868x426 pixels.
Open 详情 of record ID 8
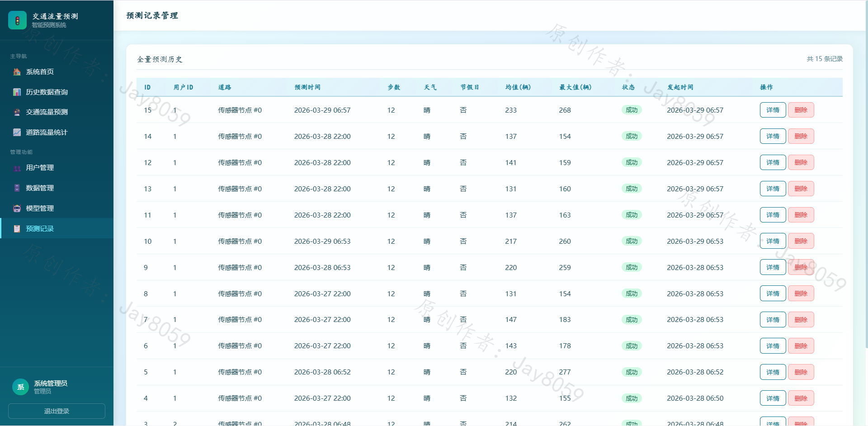(x=773, y=293)
